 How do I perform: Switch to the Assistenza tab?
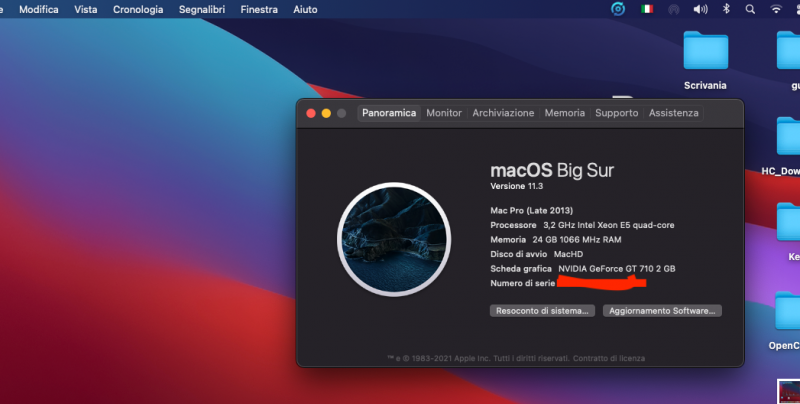click(673, 113)
